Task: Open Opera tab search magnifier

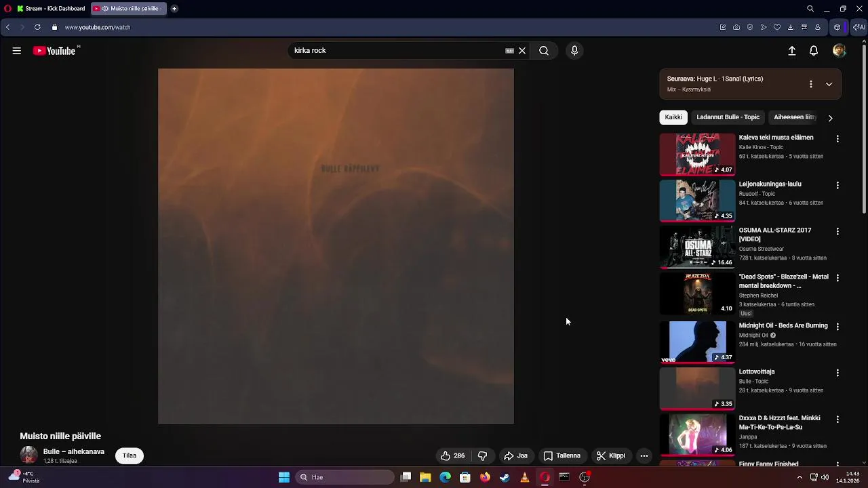Action: pyautogui.click(x=810, y=9)
